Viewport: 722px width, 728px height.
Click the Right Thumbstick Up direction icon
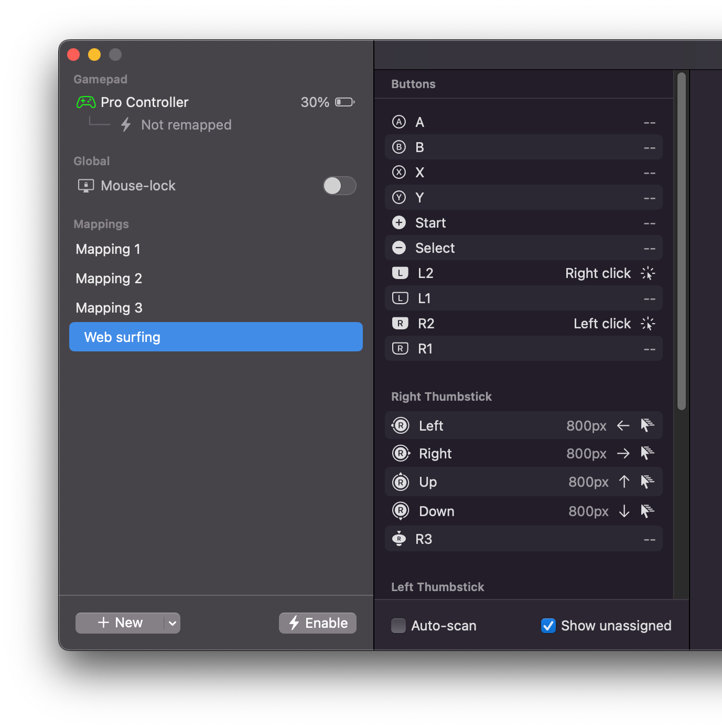click(x=401, y=481)
